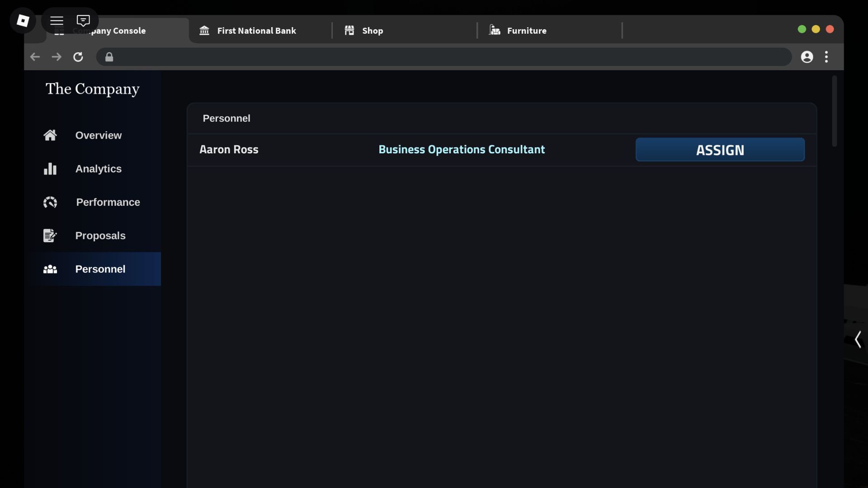Click the yellow window control dot
This screenshot has height=488, width=868.
[816, 29]
